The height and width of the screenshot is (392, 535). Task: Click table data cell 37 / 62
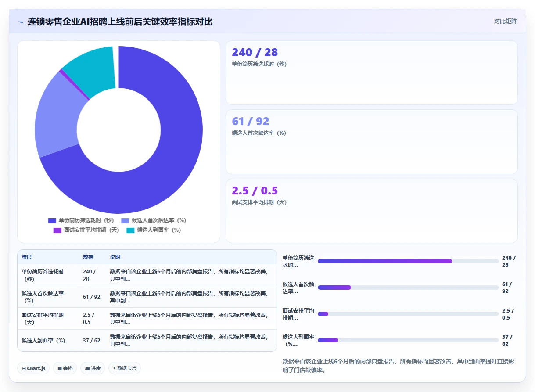pyautogui.click(x=91, y=340)
